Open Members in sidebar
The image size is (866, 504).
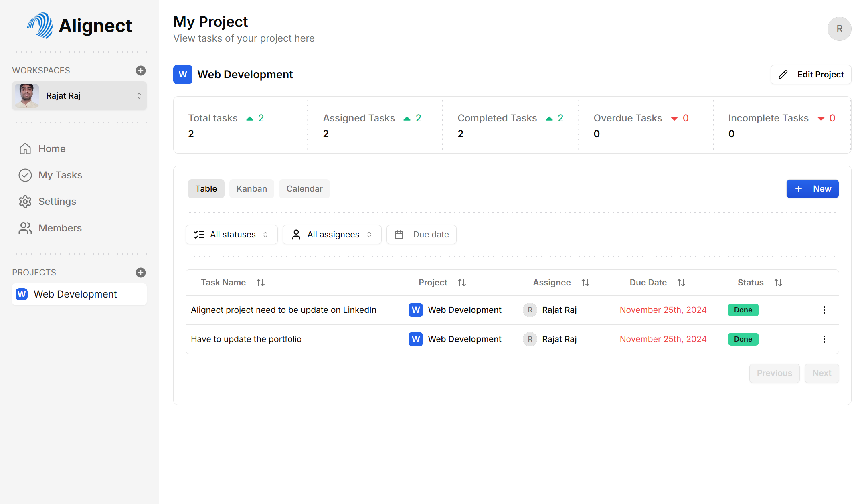tap(79, 228)
